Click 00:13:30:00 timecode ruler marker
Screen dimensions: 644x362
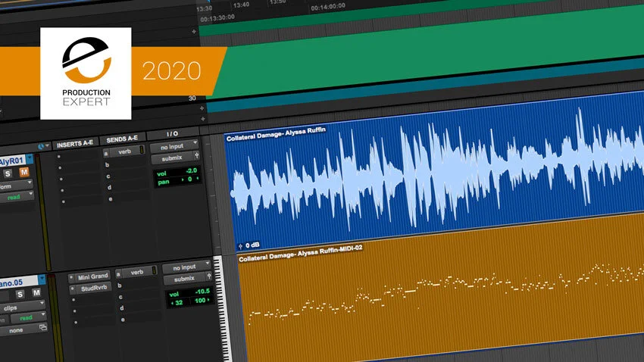point(217,18)
